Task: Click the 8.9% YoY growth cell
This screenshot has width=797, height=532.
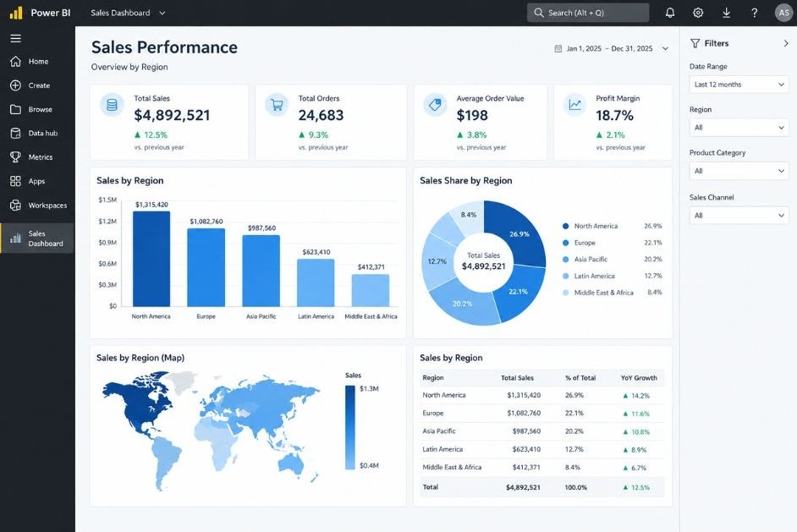Action: [635, 450]
